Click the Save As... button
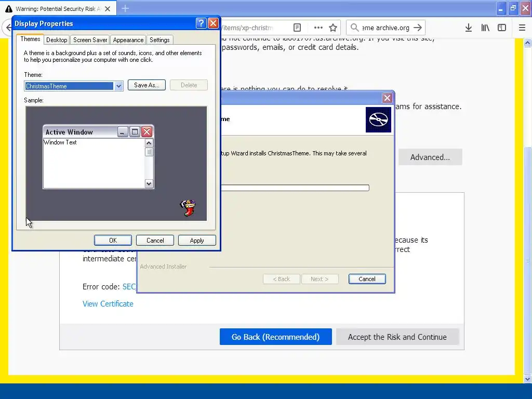Screen dimensions: 532x399 pos(147,85)
